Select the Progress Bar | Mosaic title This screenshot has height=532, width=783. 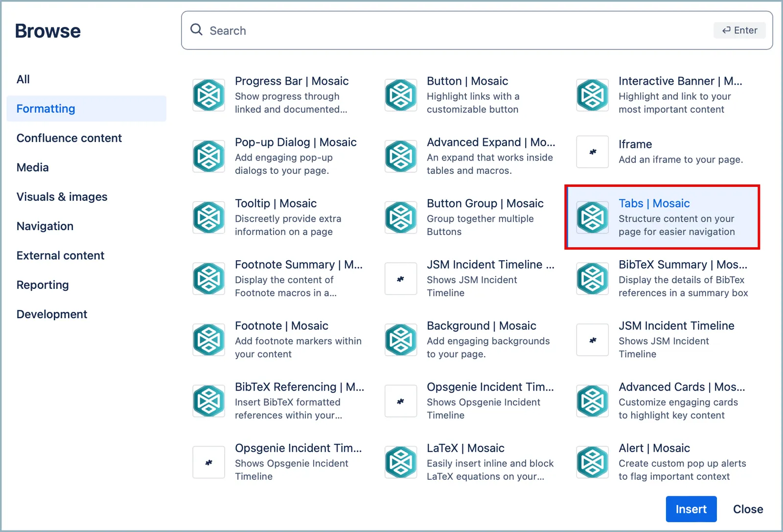click(292, 81)
